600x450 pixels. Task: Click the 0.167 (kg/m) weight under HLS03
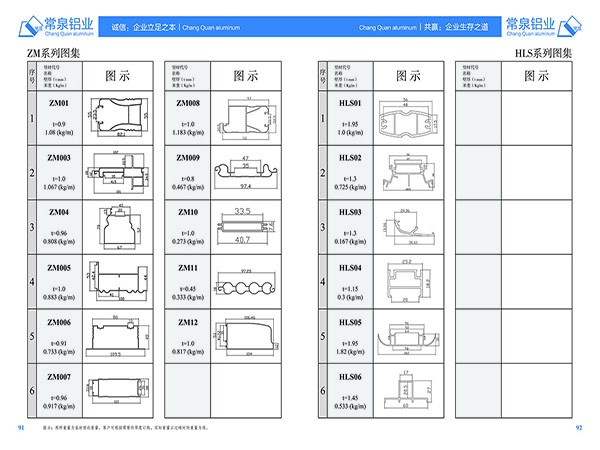(350, 241)
